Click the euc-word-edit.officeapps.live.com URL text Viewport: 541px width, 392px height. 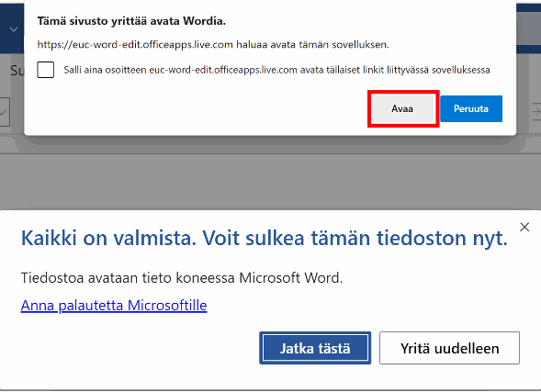point(135,44)
